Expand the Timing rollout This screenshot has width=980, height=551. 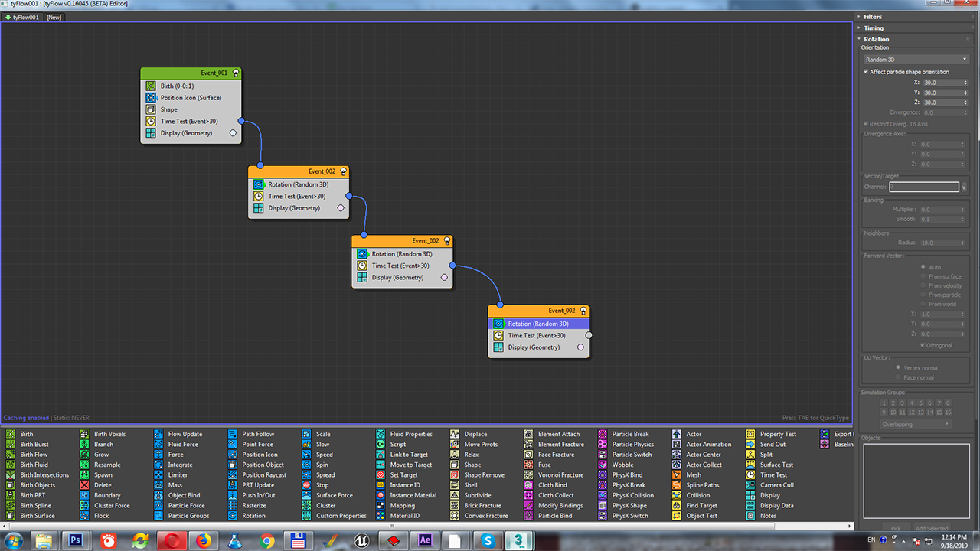pyautogui.click(x=873, y=28)
